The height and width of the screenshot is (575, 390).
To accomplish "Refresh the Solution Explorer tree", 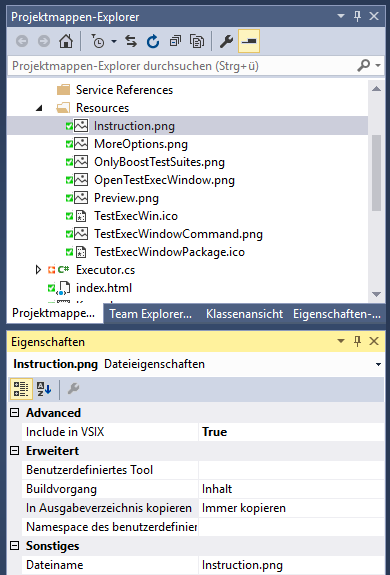I will (153, 41).
